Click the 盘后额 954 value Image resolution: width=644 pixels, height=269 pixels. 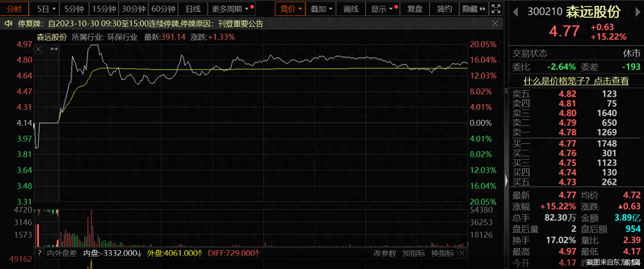click(633, 229)
